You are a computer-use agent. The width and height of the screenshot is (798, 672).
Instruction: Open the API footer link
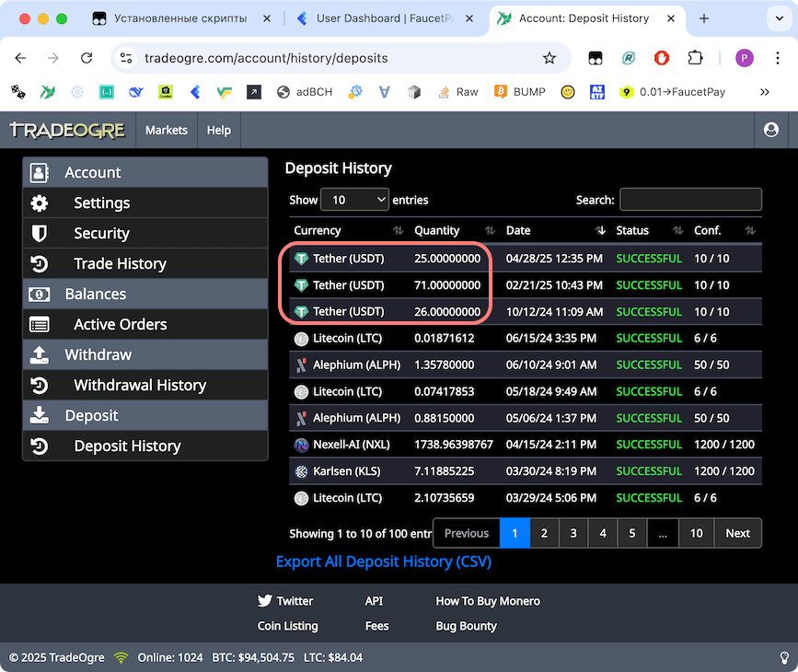[x=374, y=601]
